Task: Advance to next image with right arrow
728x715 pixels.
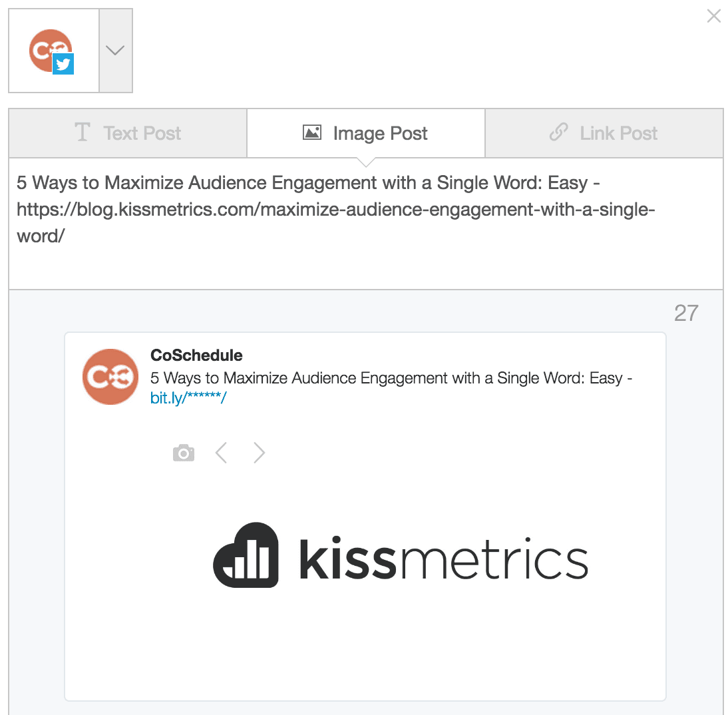Action: pyautogui.click(x=260, y=453)
